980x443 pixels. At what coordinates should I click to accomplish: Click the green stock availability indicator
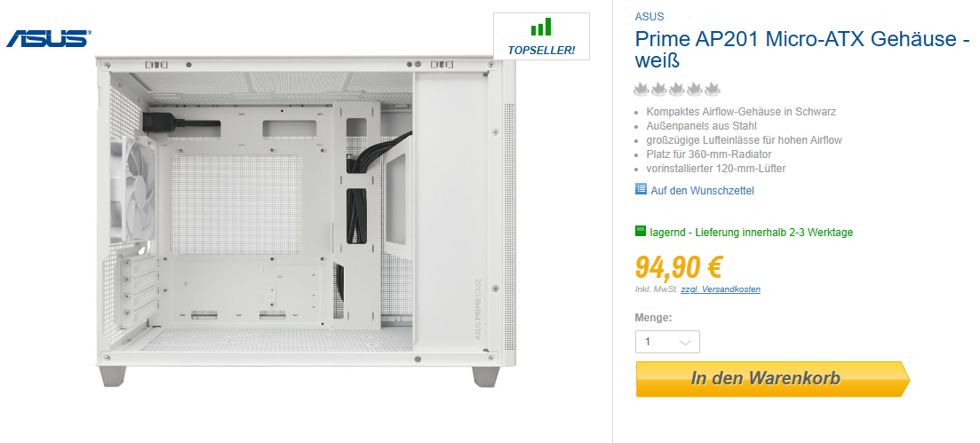[641, 231]
